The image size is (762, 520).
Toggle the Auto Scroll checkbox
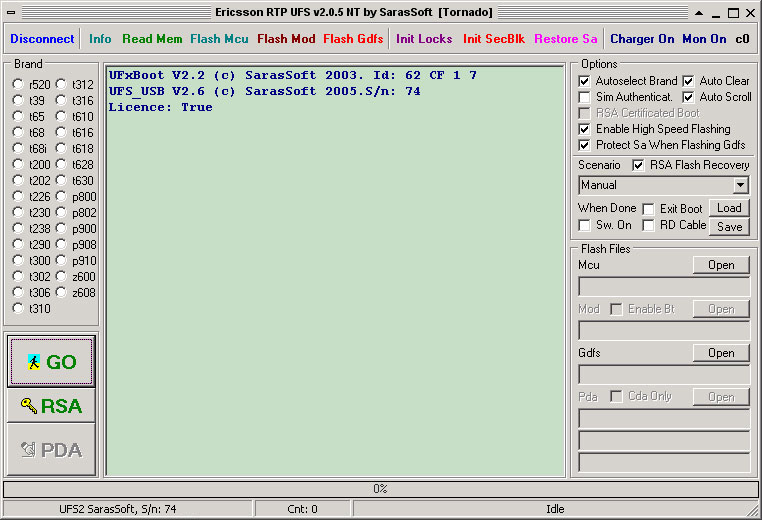[x=688, y=97]
